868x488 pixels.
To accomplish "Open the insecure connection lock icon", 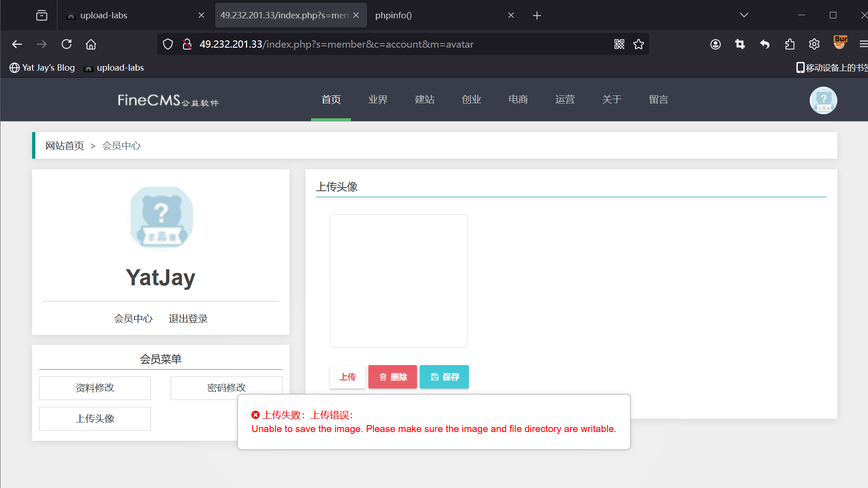I will pyautogui.click(x=187, y=44).
